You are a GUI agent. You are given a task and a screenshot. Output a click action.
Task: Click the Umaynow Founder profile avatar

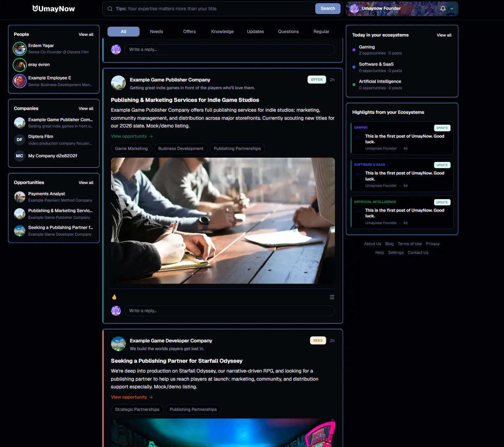(x=354, y=9)
